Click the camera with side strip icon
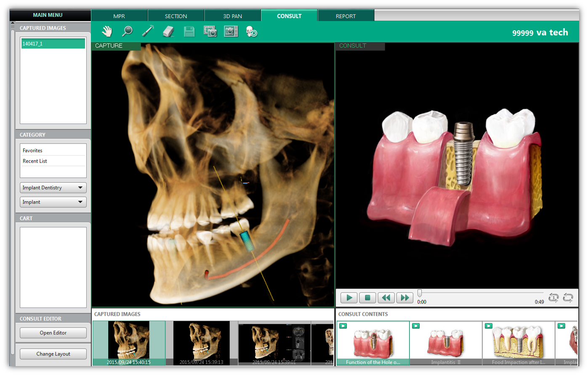This screenshot has height=375, width=588. pyautogui.click(x=231, y=32)
